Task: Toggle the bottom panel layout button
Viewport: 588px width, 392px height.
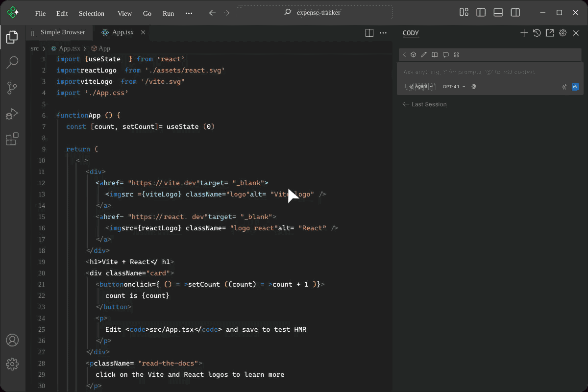Action: pyautogui.click(x=498, y=13)
